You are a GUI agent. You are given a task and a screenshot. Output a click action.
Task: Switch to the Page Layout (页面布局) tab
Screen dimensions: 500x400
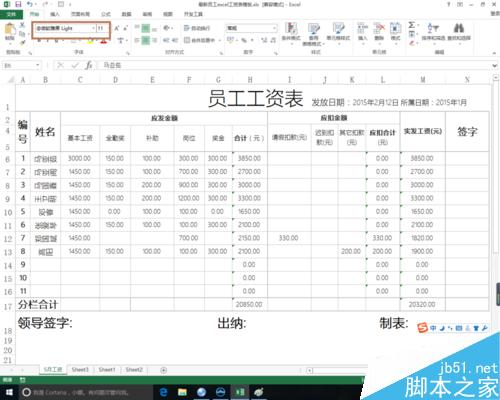(x=80, y=14)
